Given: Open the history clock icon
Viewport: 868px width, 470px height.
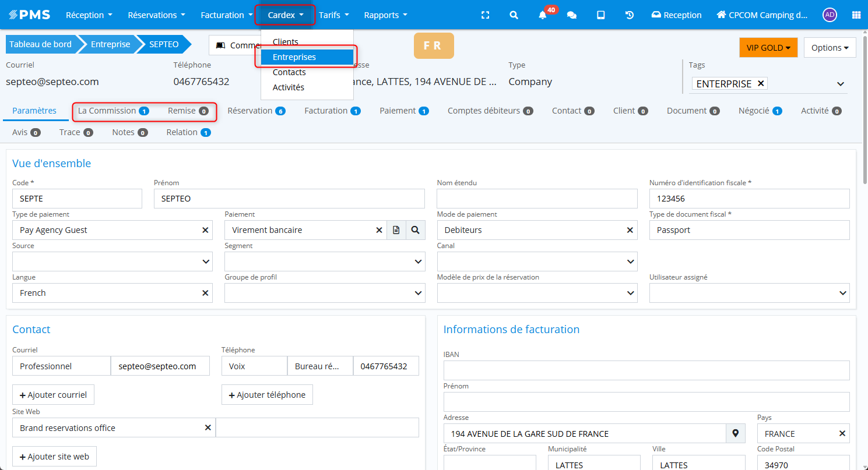Looking at the screenshot, I should point(630,15).
